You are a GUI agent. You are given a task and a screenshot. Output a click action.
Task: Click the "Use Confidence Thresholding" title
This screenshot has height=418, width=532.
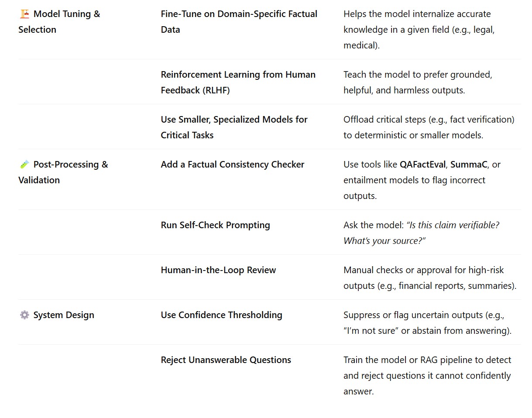point(221,315)
